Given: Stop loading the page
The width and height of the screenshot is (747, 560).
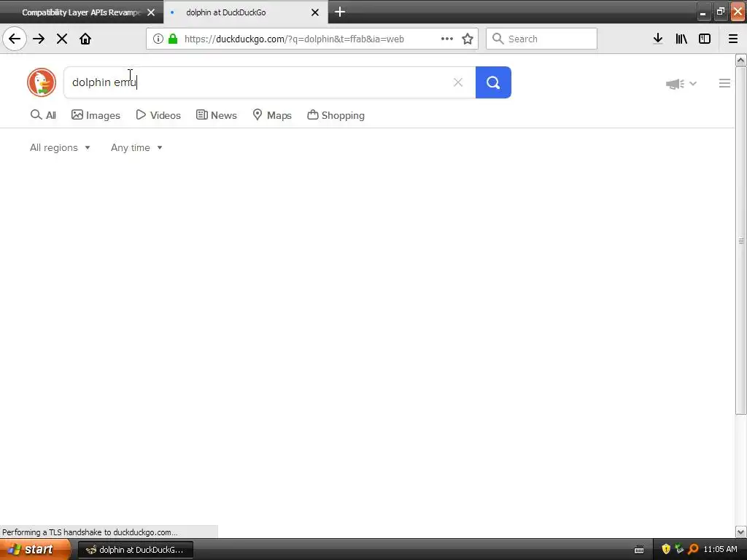Looking at the screenshot, I should (62, 39).
